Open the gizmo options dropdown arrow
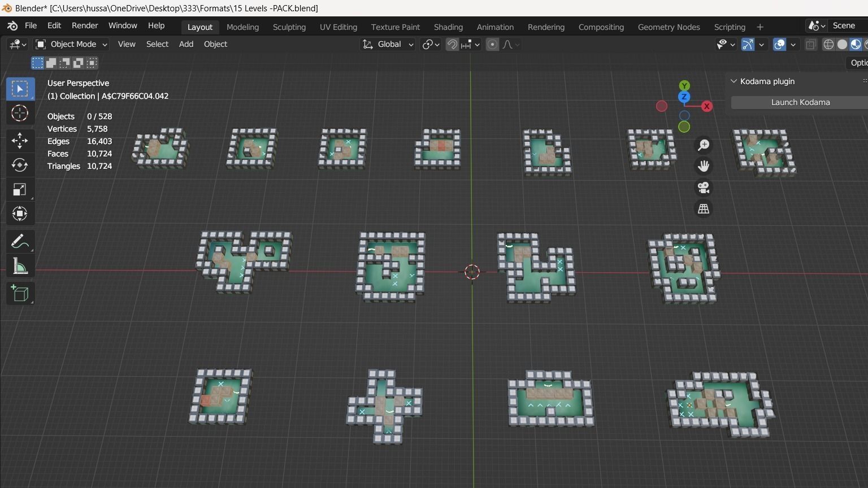The width and height of the screenshot is (868, 488). 762,45
